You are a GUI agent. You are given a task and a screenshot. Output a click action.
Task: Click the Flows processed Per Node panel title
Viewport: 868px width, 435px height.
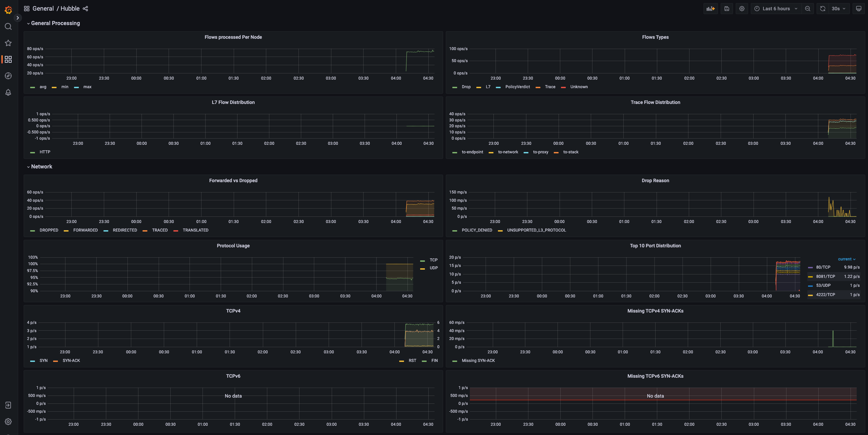pos(233,37)
